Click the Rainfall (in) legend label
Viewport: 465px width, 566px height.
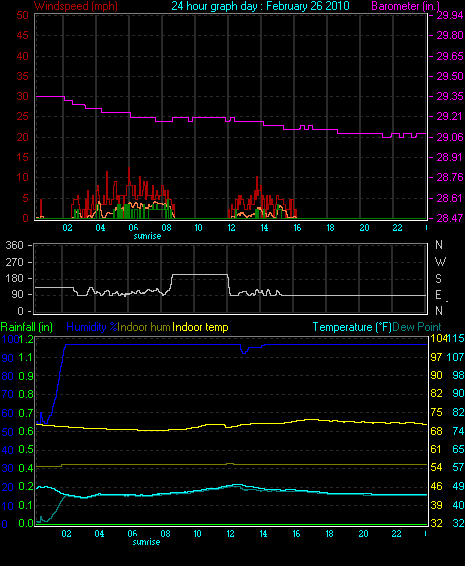click(27, 327)
